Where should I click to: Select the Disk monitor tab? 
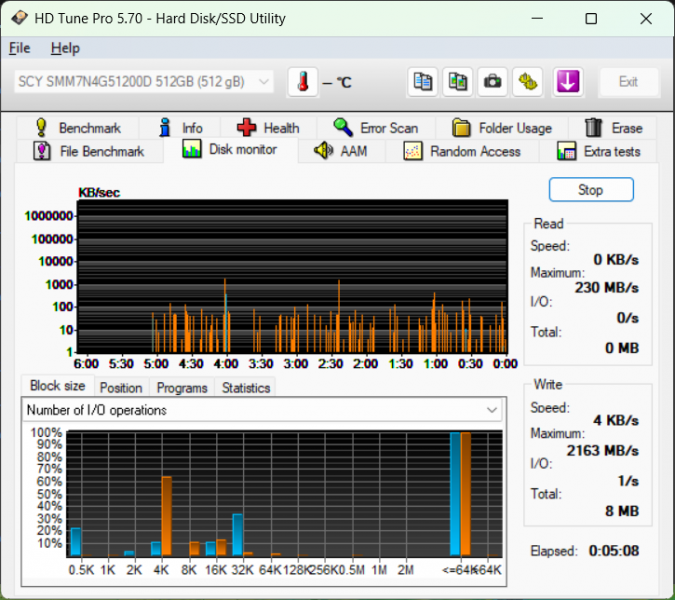point(231,149)
